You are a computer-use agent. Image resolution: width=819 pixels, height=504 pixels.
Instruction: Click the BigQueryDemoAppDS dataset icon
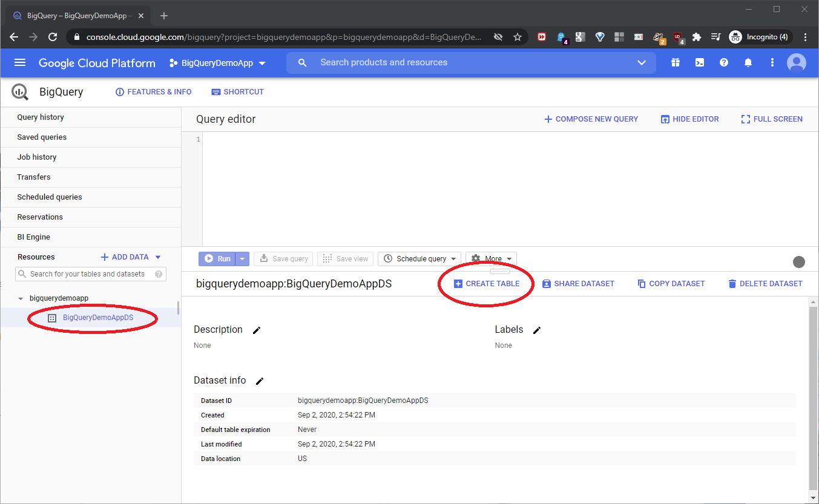point(52,318)
